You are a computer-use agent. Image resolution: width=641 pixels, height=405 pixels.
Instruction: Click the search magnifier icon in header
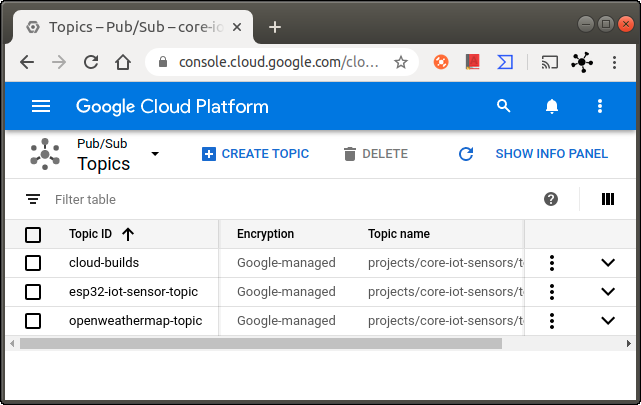[504, 106]
